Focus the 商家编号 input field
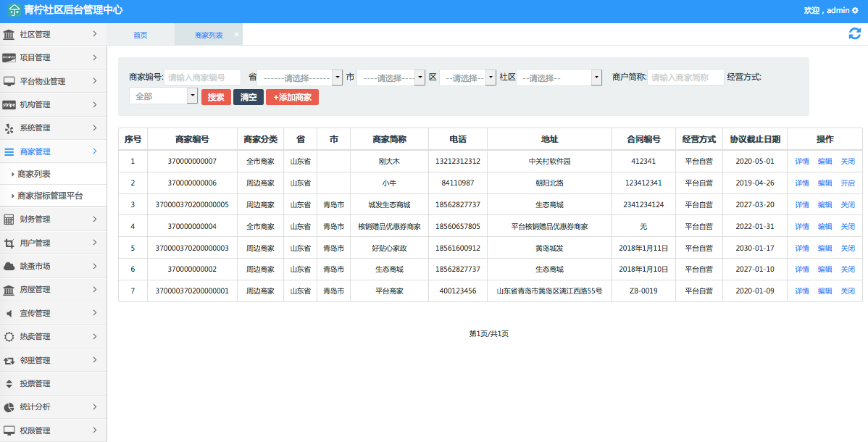Screen dimensions: 868x442 (x=203, y=78)
